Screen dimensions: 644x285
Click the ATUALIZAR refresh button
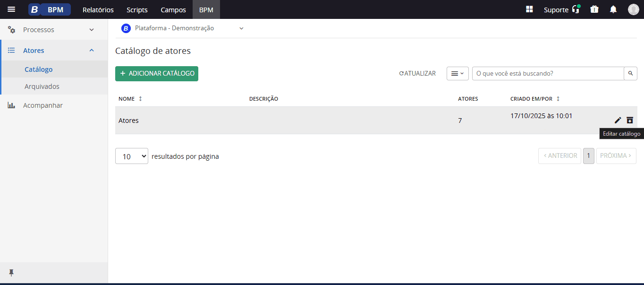pyautogui.click(x=417, y=73)
